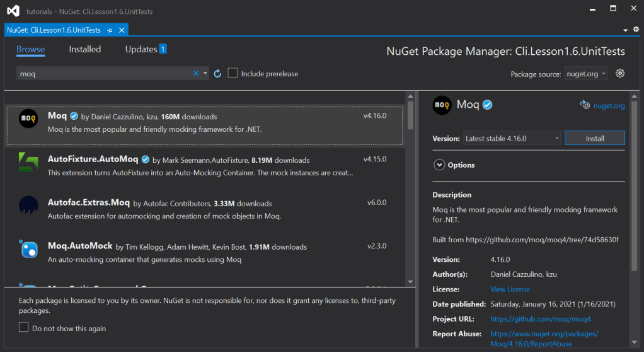Switch to the Installed tab
The height and width of the screenshot is (352, 644).
point(84,49)
